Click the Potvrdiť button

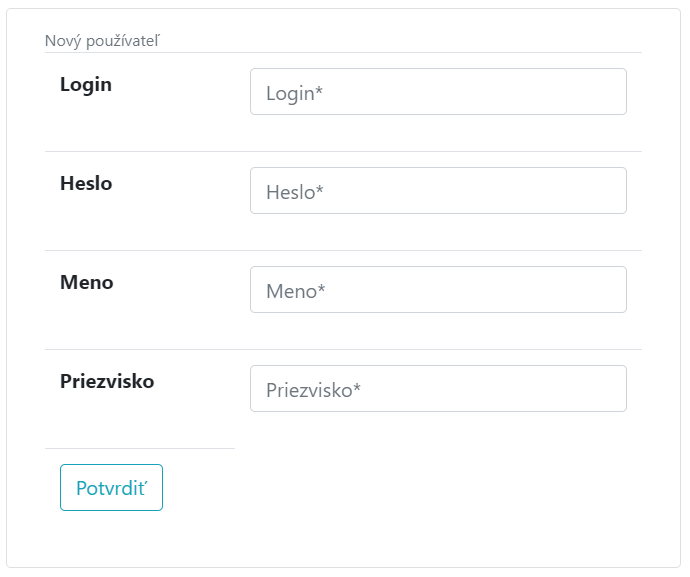(111, 487)
